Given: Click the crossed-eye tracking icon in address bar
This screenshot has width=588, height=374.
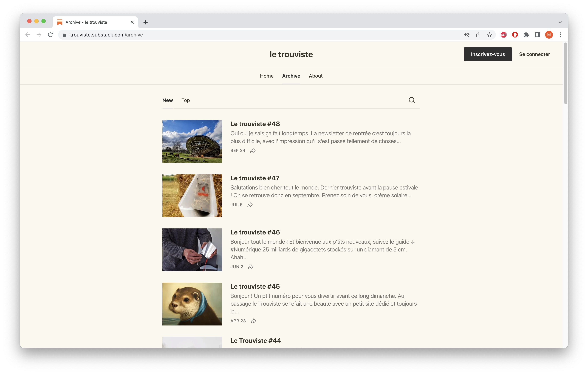Looking at the screenshot, I should [x=467, y=35].
